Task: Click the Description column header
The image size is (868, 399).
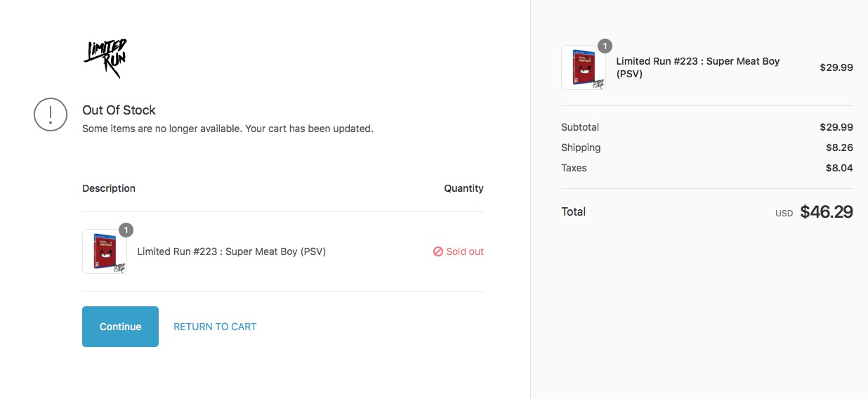Action: click(x=109, y=188)
